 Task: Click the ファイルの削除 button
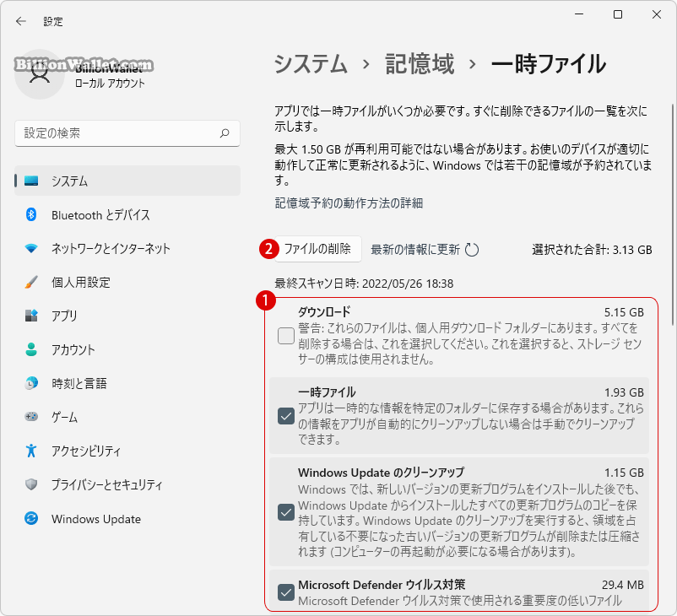coord(317,249)
